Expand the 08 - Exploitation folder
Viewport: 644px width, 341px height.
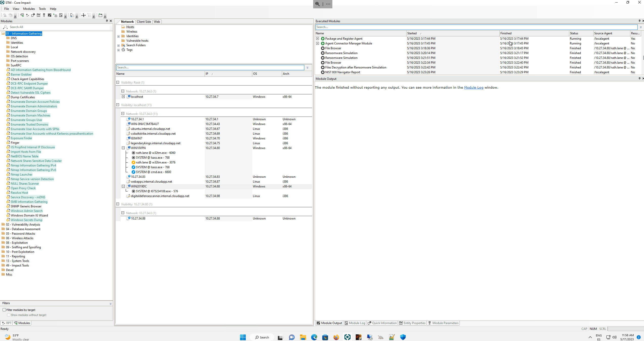click(17, 243)
